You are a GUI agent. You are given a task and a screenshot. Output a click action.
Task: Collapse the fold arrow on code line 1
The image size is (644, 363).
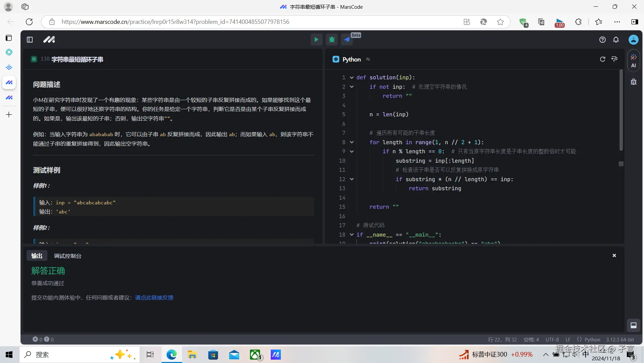click(x=351, y=77)
